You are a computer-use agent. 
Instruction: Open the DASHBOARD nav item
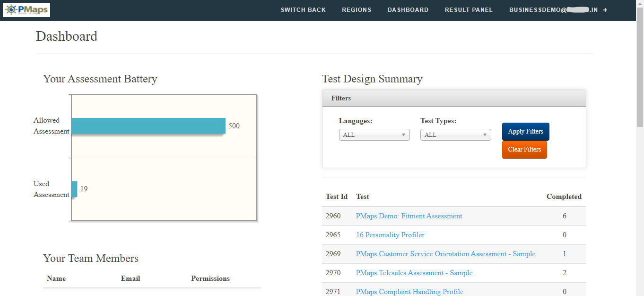(408, 10)
